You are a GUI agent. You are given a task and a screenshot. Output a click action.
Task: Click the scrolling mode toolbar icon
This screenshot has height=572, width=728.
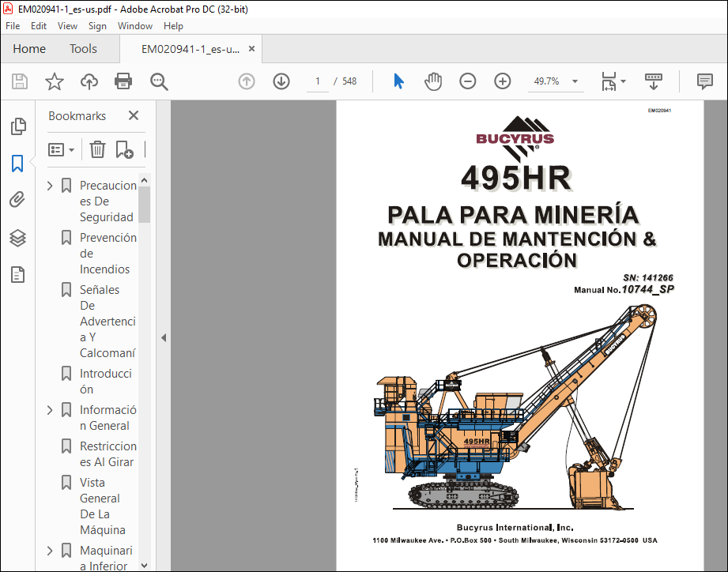(653, 81)
